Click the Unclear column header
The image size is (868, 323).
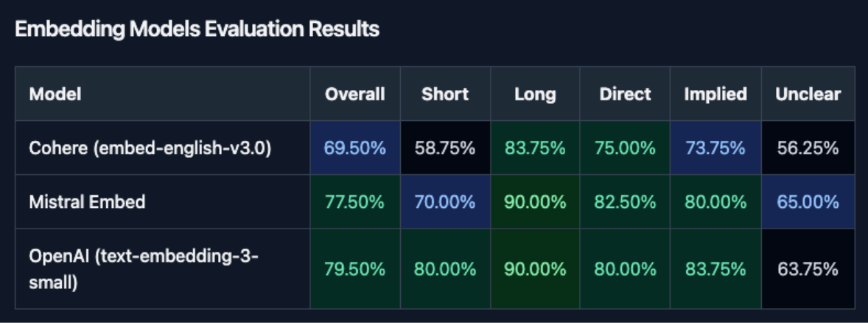[x=808, y=94]
